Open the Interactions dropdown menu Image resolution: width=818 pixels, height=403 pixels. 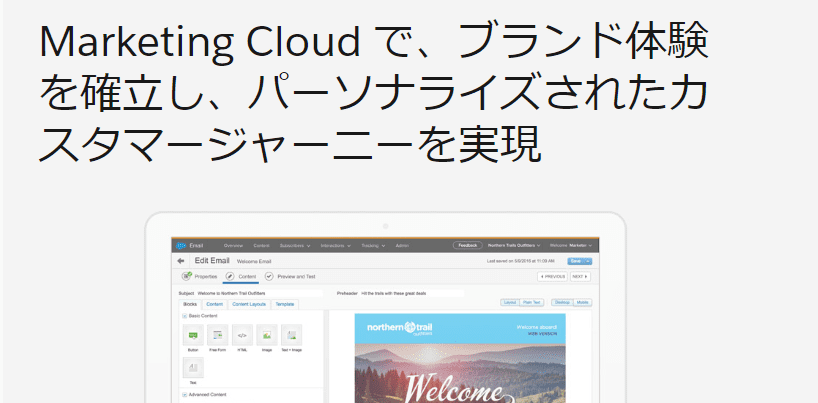(335, 245)
